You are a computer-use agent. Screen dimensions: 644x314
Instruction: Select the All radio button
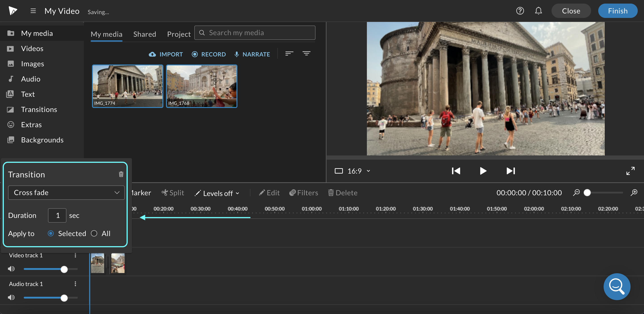tap(94, 233)
